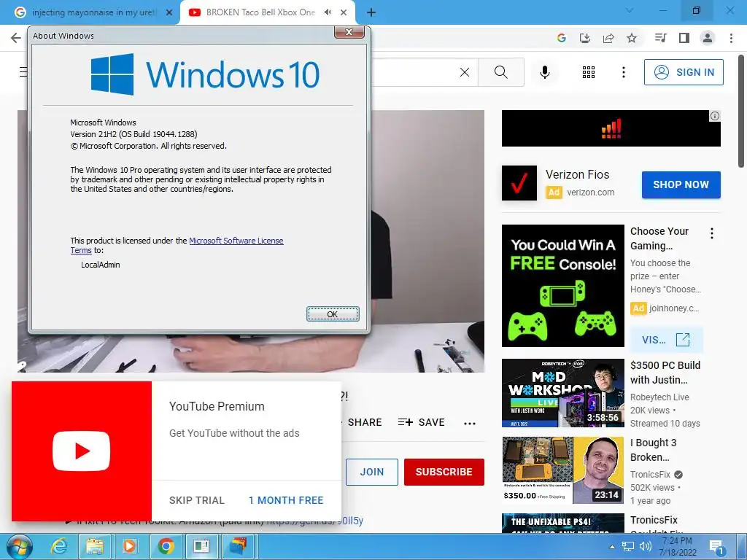Close the About Windows dialog
This screenshot has height=560, width=747.
pos(349,32)
